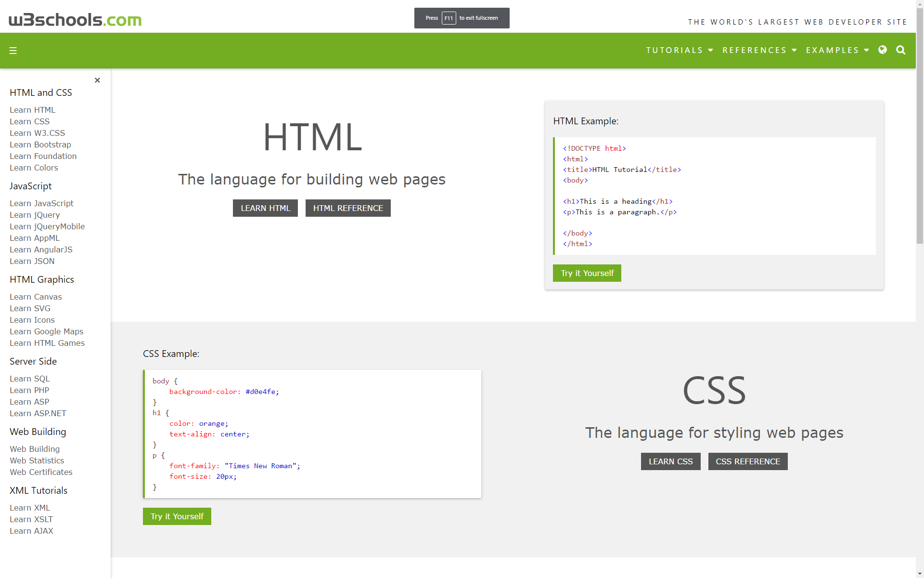Open Learn Bootstrap link
Image resolution: width=924 pixels, height=578 pixels.
click(x=40, y=144)
